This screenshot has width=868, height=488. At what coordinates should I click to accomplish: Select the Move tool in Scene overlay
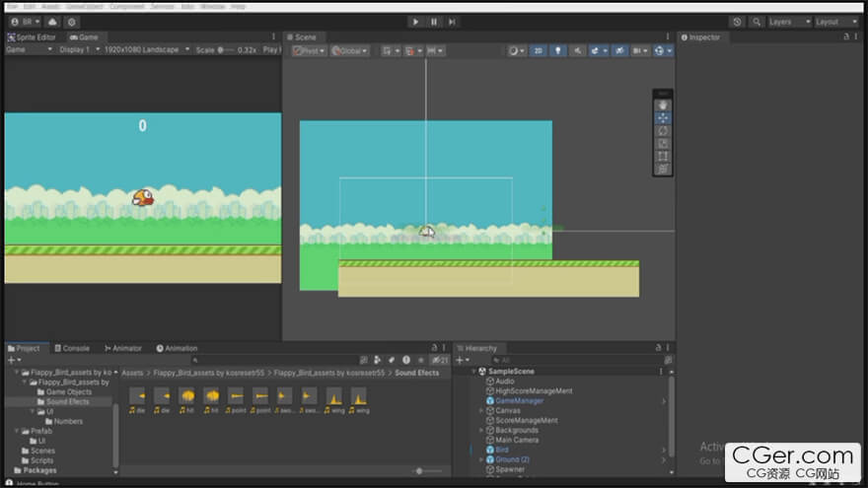point(663,118)
